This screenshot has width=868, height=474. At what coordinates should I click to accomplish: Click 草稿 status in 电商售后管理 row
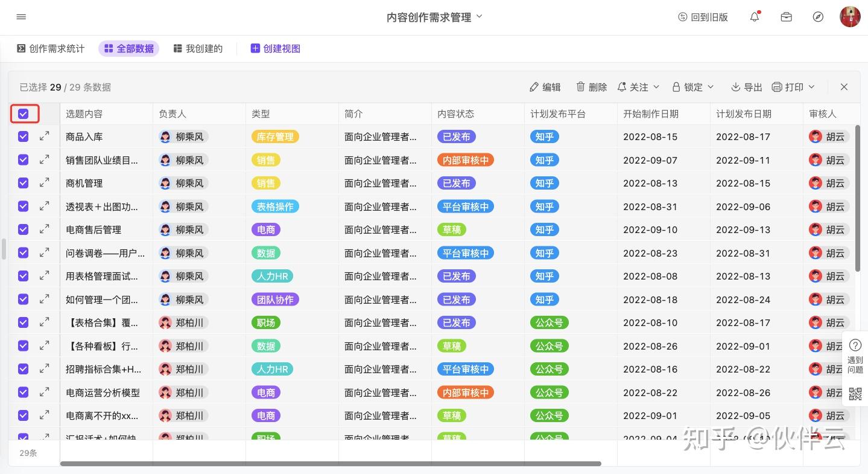point(452,229)
